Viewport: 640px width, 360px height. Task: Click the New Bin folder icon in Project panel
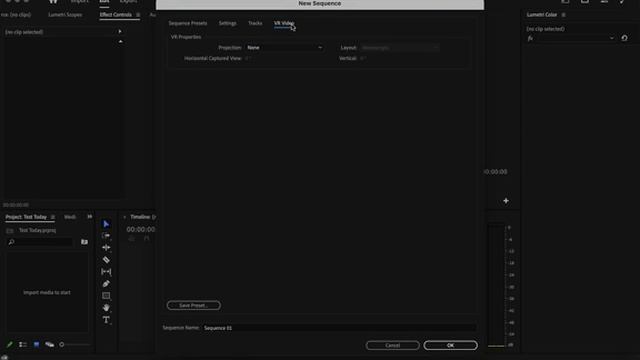(84, 242)
